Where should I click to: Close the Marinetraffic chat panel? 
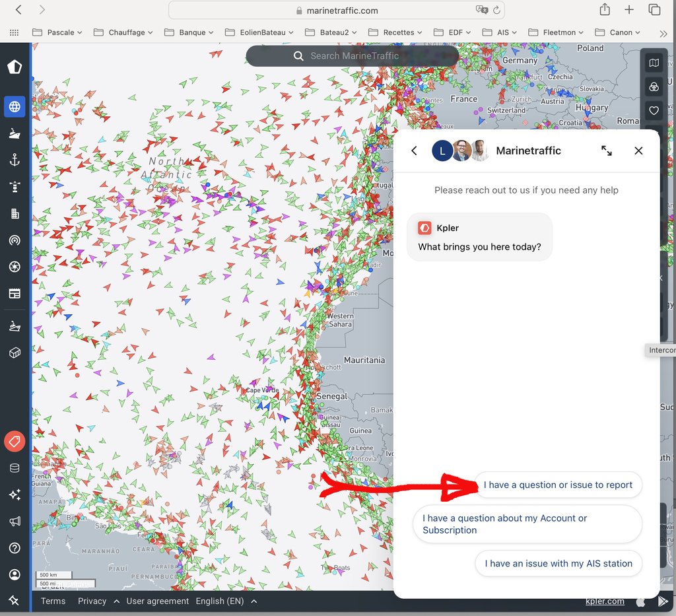(638, 151)
